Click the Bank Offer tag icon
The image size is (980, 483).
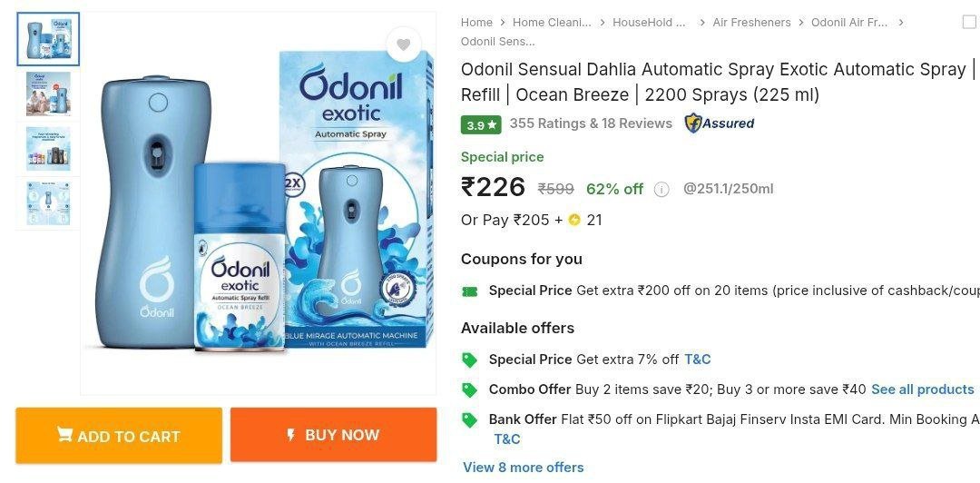tap(469, 419)
